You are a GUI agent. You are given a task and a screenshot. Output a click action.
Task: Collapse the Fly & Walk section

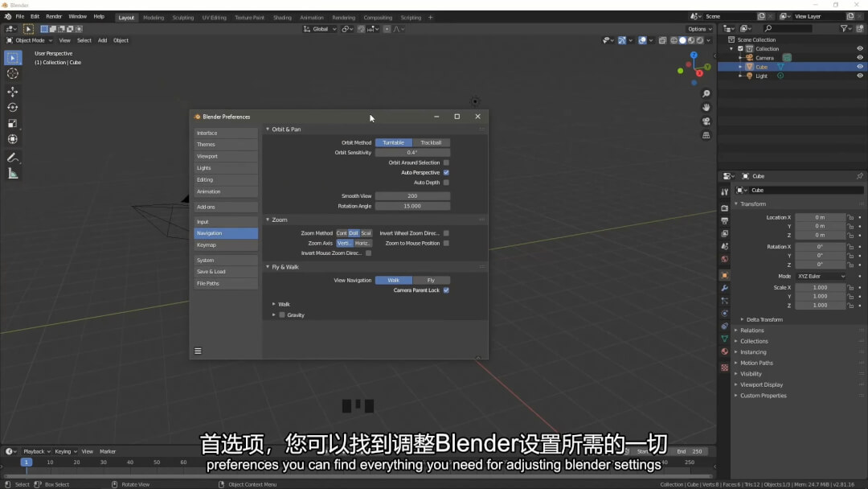point(268,267)
